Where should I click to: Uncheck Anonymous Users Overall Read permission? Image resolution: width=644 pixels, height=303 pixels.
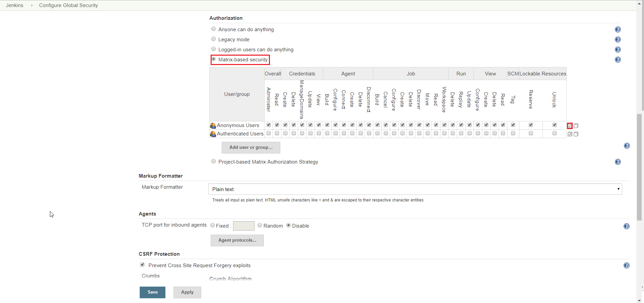tap(277, 125)
